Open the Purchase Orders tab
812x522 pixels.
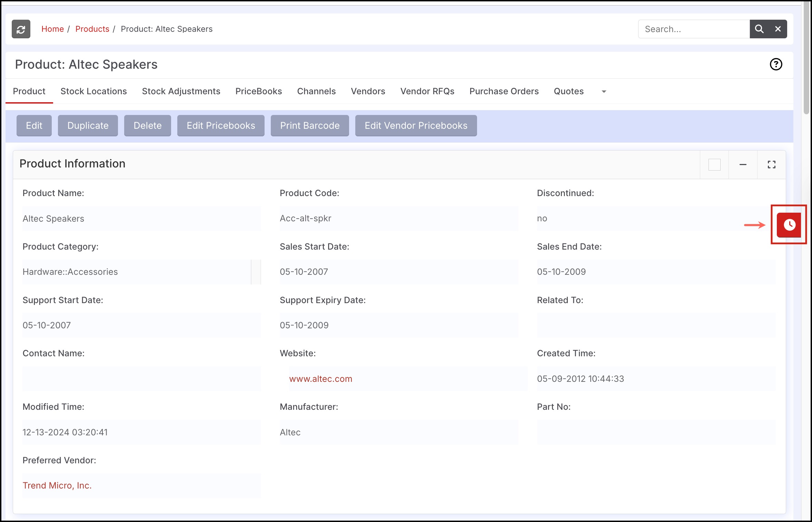pos(504,91)
